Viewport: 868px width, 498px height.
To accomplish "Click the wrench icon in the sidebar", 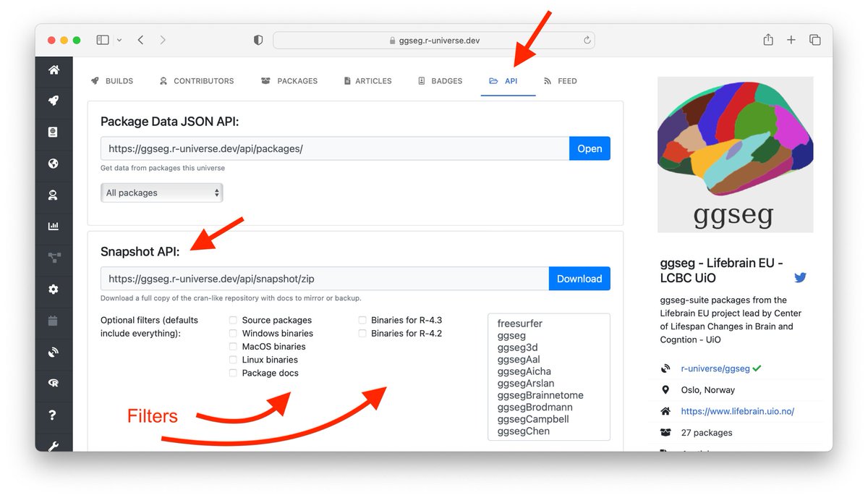I will [x=54, y=445].
